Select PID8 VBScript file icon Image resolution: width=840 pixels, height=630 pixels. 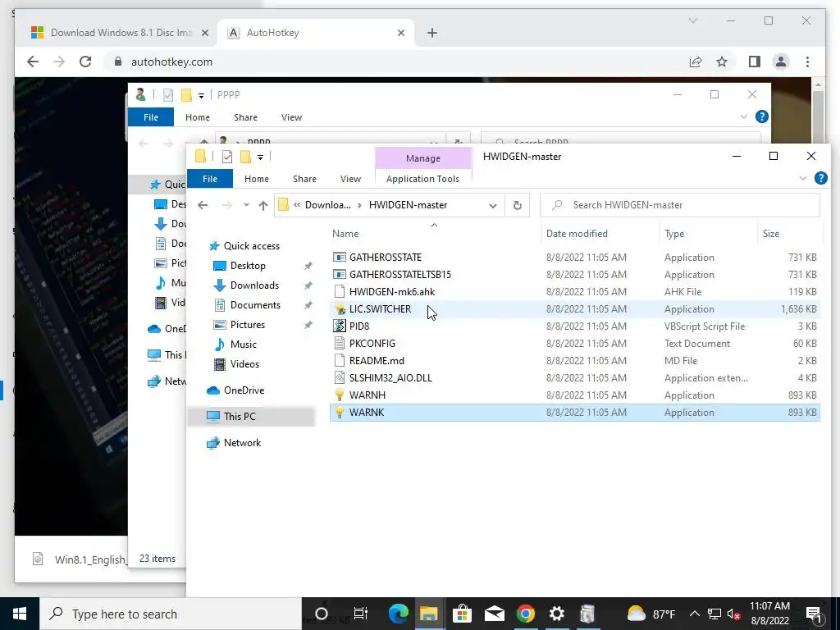pos(340,326)
